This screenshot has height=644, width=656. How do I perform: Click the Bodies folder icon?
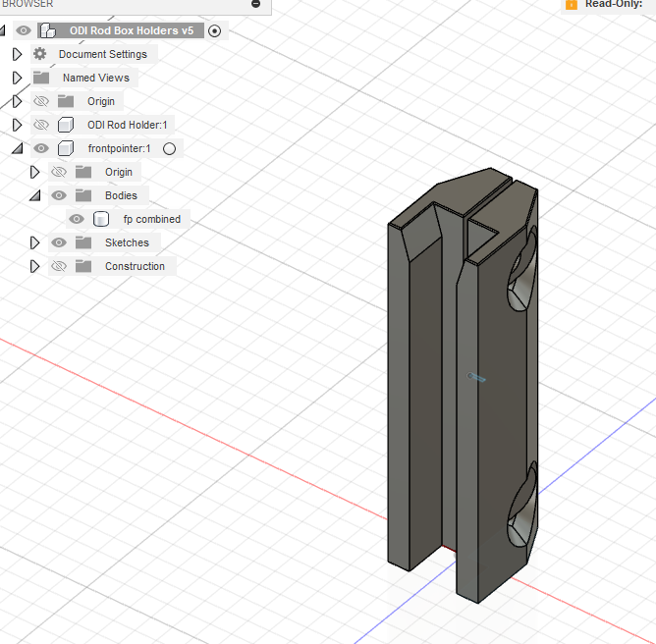[83, 195]
